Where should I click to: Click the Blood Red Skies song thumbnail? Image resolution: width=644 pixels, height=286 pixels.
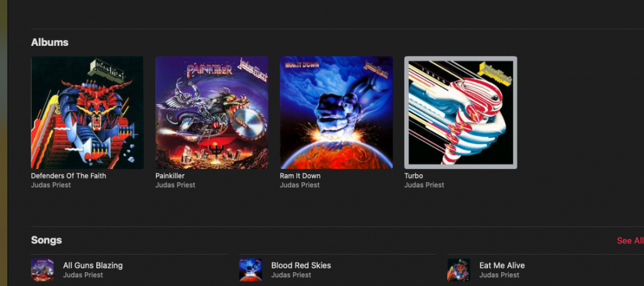(250, 270)
